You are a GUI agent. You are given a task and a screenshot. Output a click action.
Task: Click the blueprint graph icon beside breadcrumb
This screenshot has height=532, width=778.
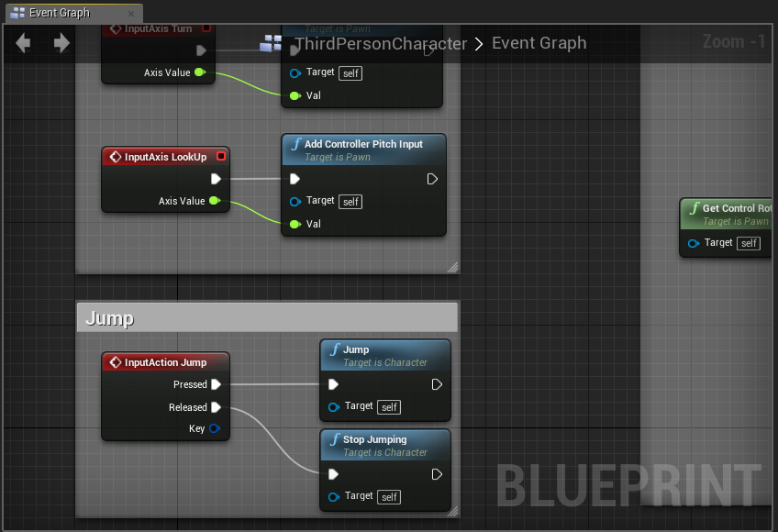point(271,43)
